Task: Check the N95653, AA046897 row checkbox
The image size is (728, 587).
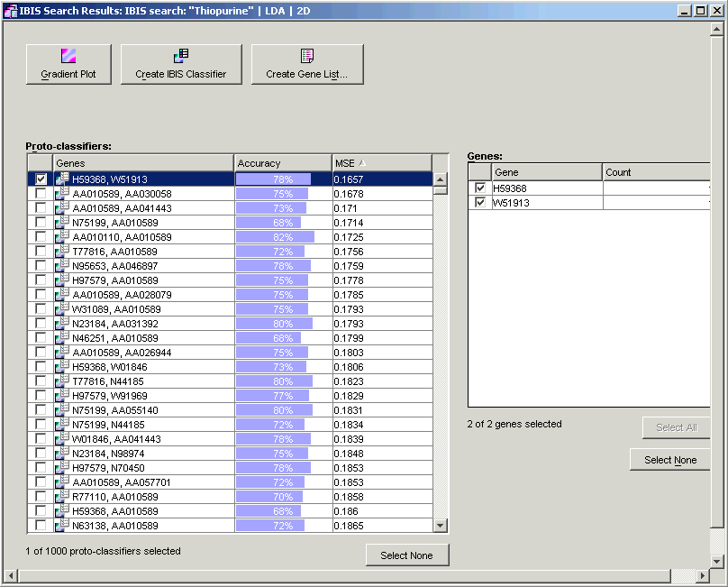Action: pyautogui.click(x=41, y=265)
